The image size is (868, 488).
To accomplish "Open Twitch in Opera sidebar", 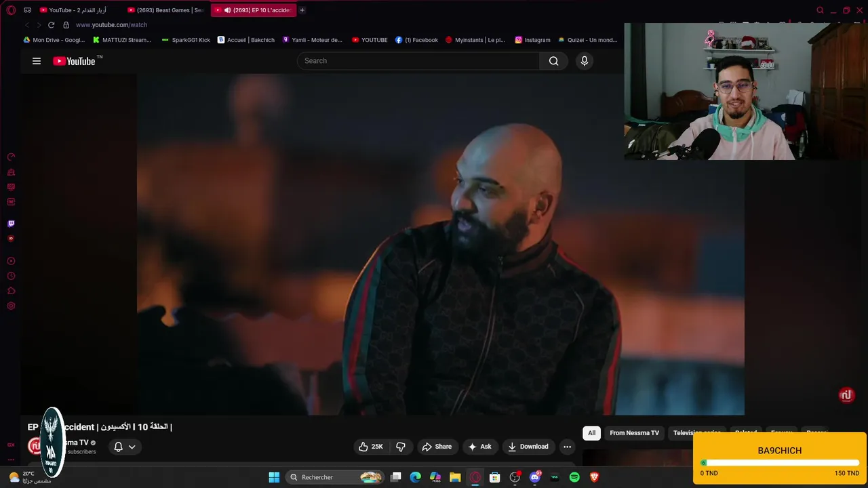I will pos(11,224).
